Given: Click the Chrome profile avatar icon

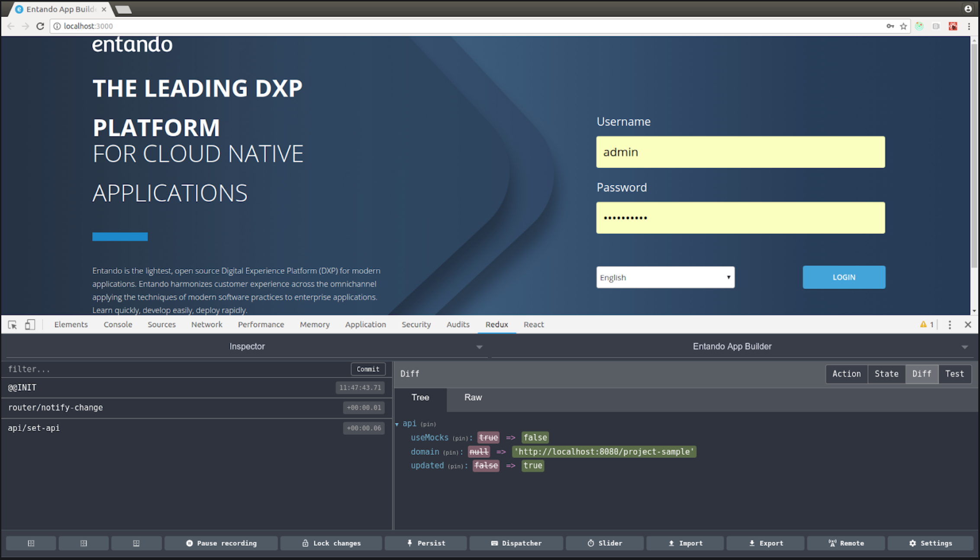Looking at the screenshot, I should tap(968, 9).
